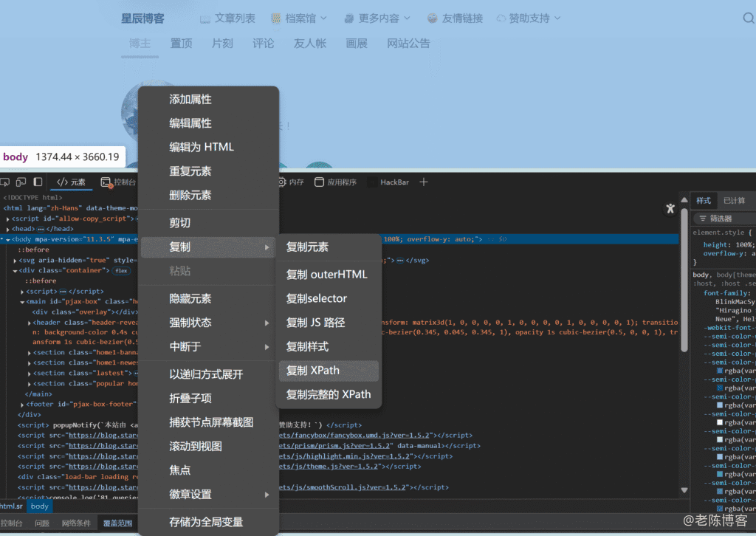Expand the section lastest node
Image resolution: width=756 pixels, height=536 pixels.
(30, 374)
